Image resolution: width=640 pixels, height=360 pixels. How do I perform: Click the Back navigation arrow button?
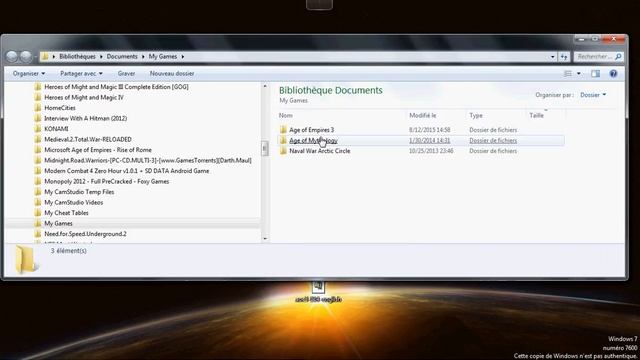pos(12,56)
